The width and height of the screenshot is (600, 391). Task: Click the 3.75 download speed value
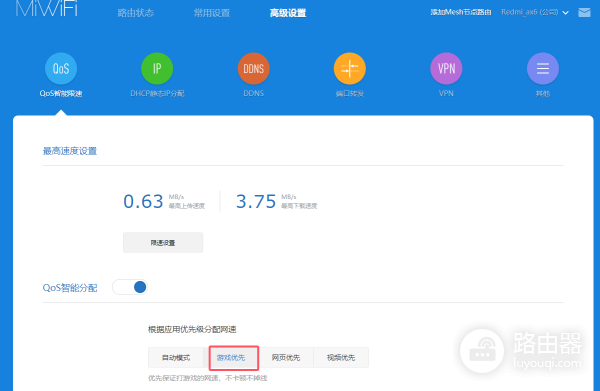256,201
